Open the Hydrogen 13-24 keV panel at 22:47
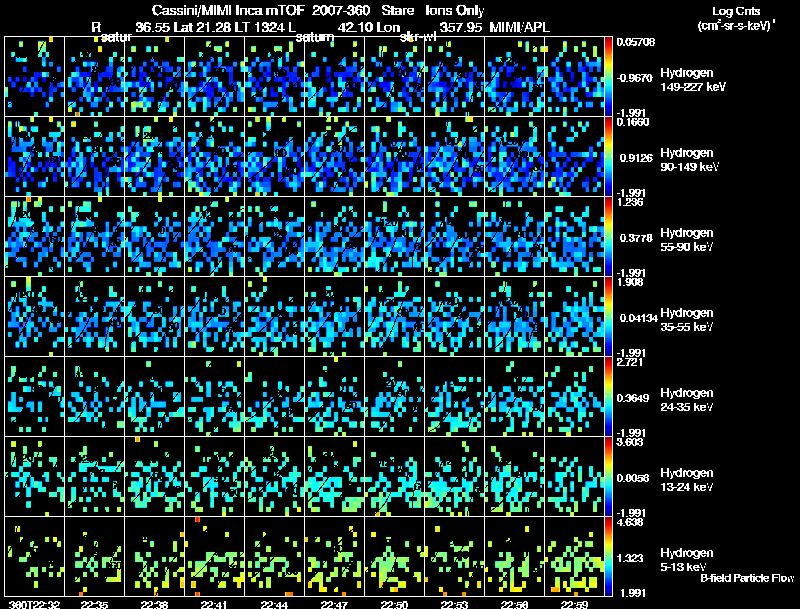800x609 pixels. click(x=334, y=476)
